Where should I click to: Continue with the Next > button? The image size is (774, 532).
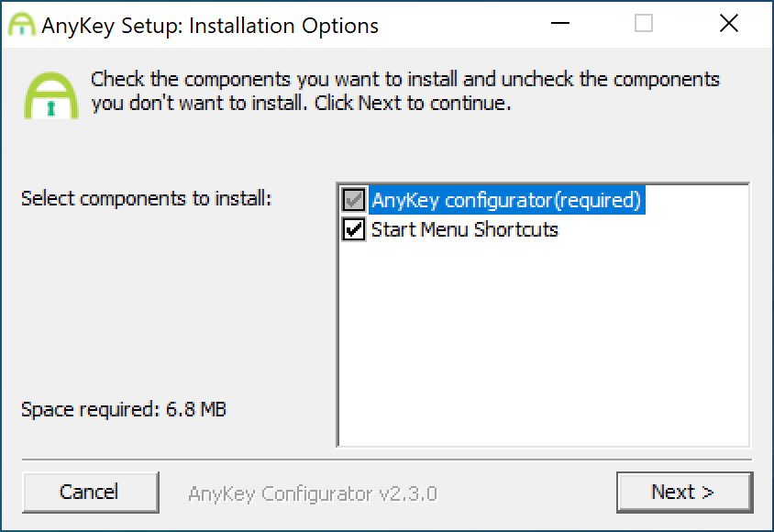pyautogui.click(x=684, y=492)
